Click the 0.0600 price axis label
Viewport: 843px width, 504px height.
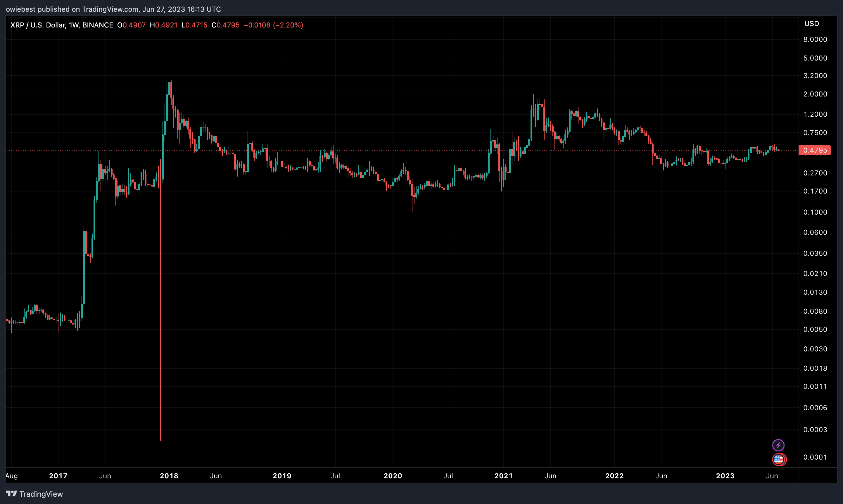[815, 232]
